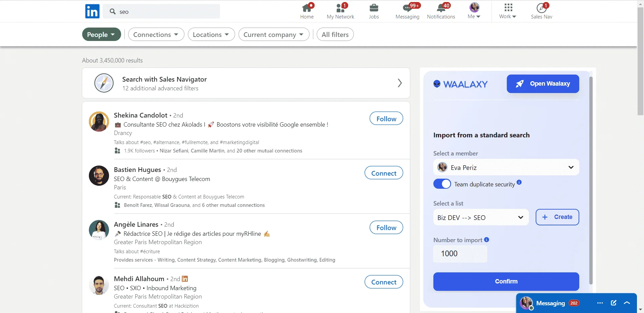Screen dimensions: 644x313
Task: Click the mutual connections icon under Bastien Hugues
Action: click(117, 205)
